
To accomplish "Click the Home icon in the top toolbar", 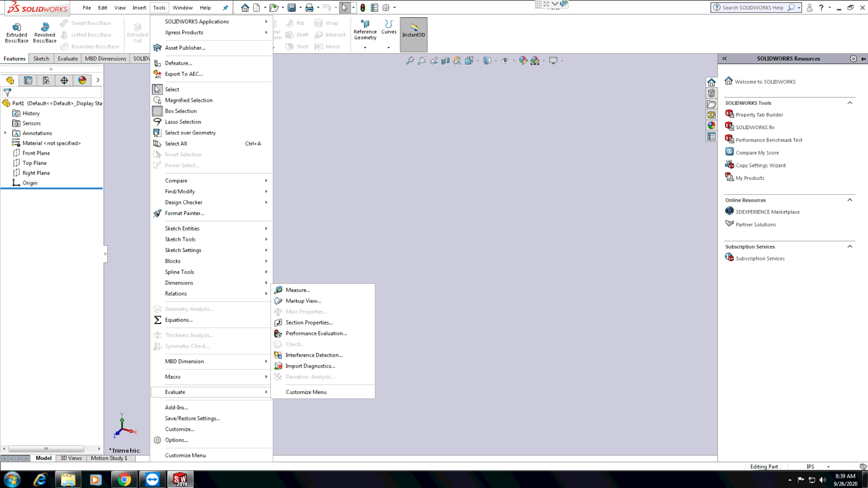I will [x=245, y=7].
